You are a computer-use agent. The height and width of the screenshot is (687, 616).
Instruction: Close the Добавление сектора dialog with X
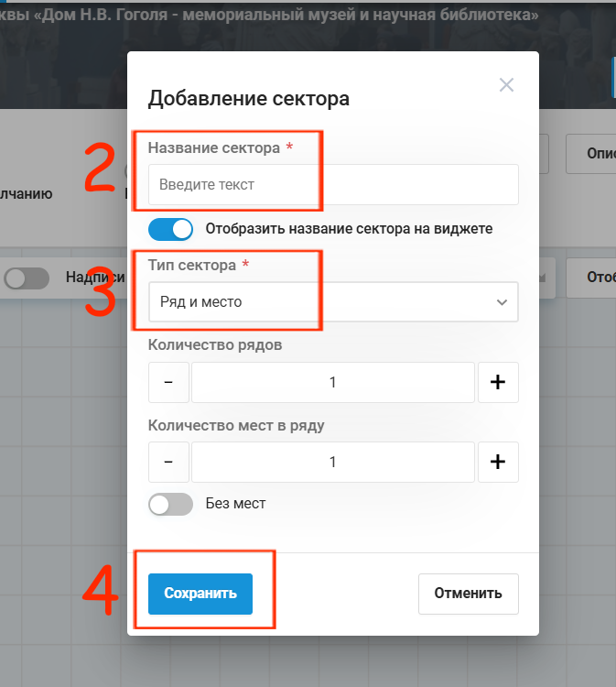(506, 84)
